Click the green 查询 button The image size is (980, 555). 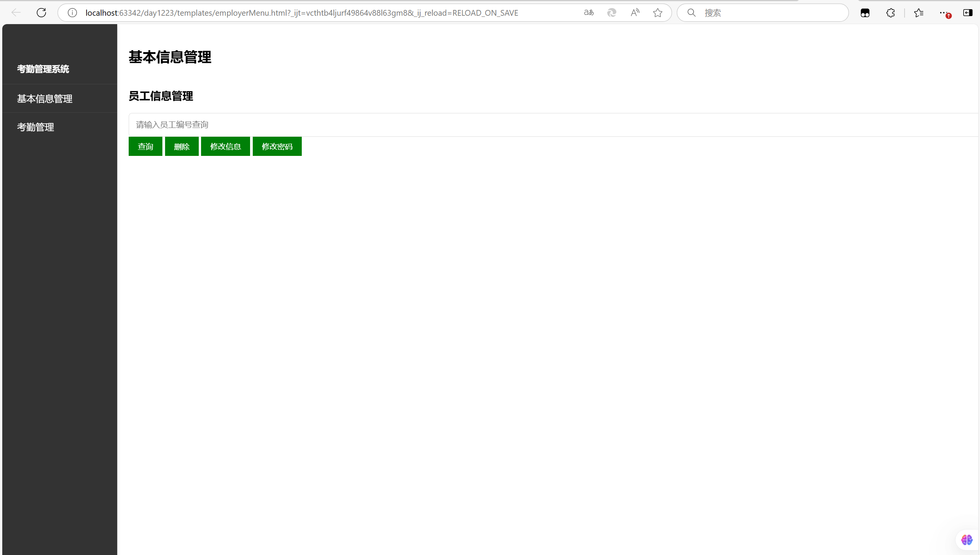pos(145,146)
